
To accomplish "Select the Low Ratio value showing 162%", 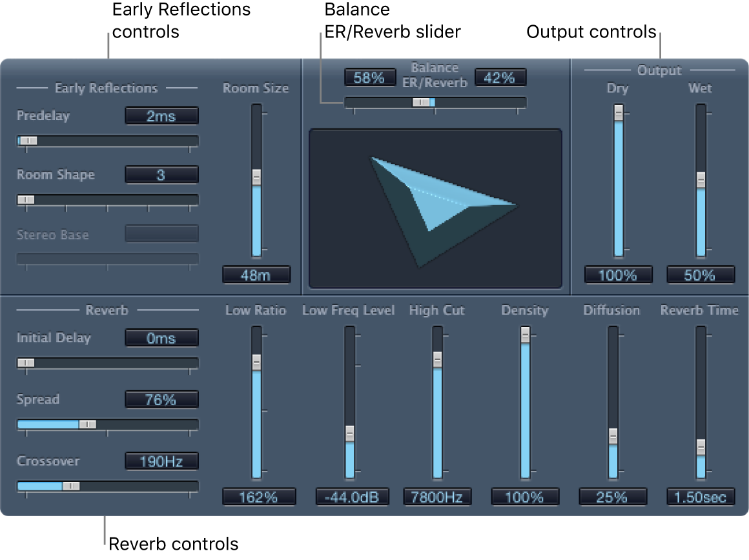I will (x=259, y=496).
